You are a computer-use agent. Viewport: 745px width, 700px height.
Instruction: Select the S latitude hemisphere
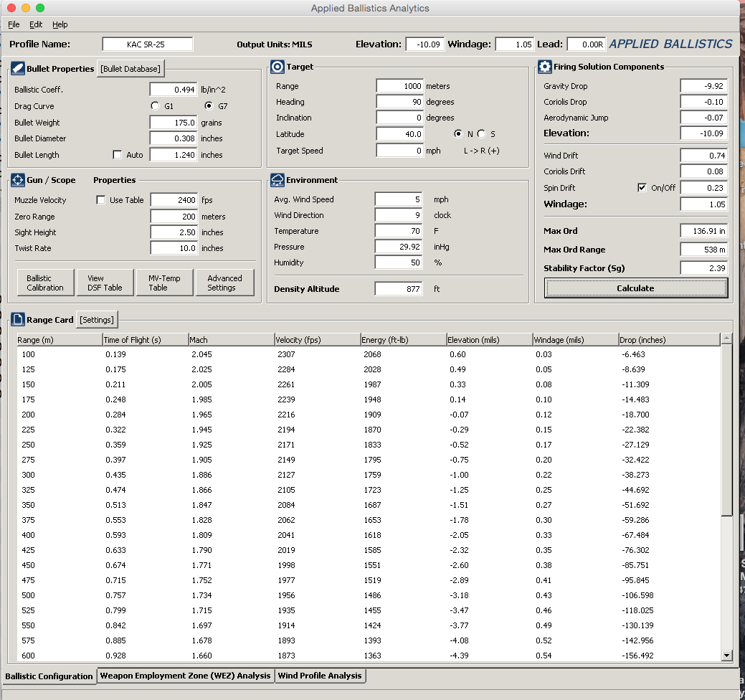(x=481, y=133)
